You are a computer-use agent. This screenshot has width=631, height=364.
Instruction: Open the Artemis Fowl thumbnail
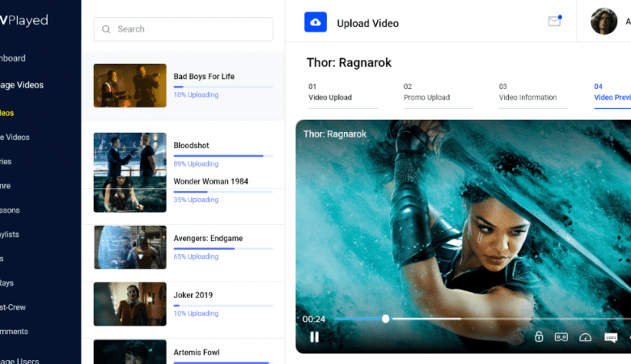tap(130, 352)
